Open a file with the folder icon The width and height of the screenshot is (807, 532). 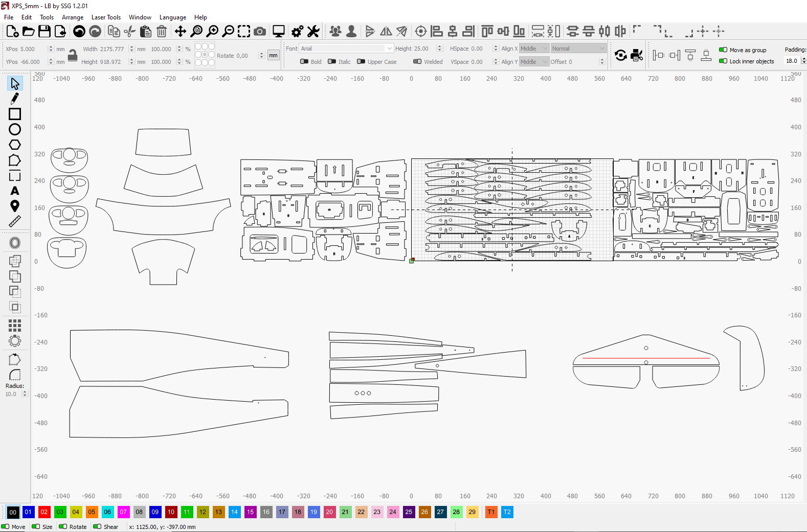click(x=29, y=32)
